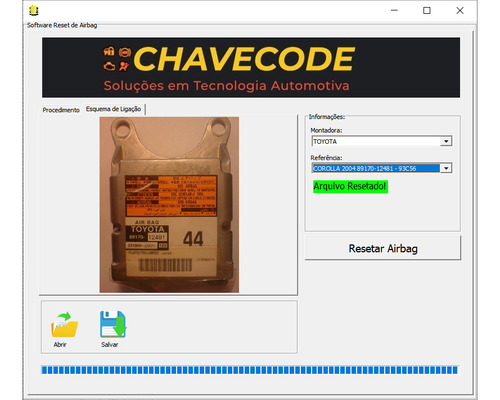Maximize the airbag reset window
The width and height of the screenshot is (500, 400).
tap(427, 11)
